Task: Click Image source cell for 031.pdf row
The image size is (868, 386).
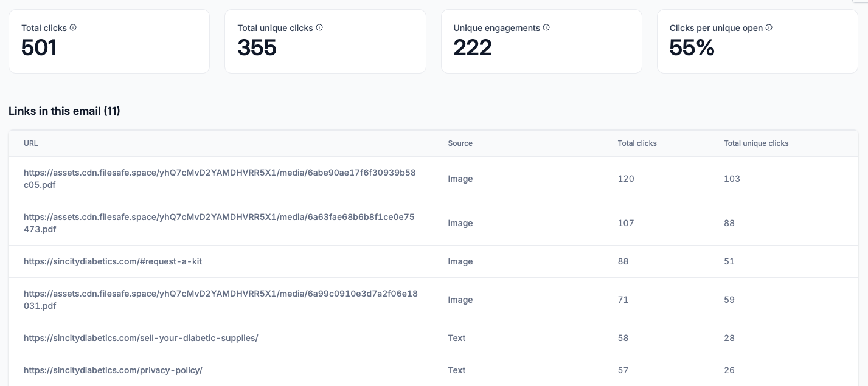Action: 460,300
